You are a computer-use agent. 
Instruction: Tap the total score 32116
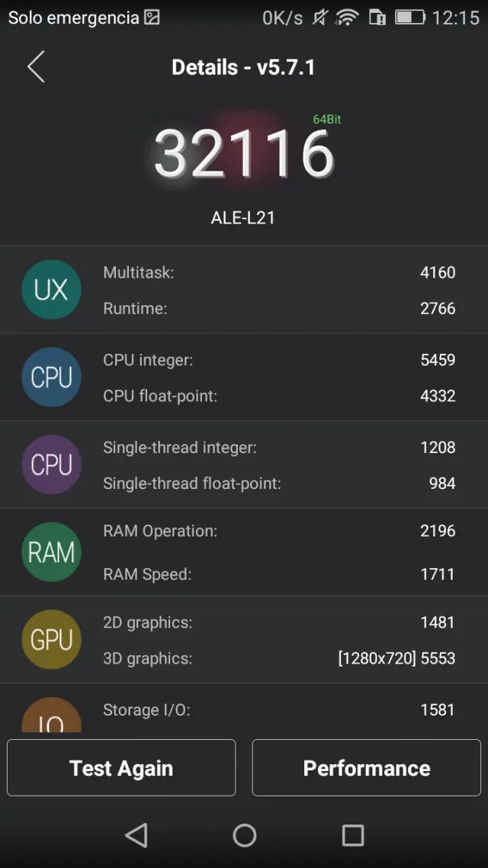tap(244, 153)
